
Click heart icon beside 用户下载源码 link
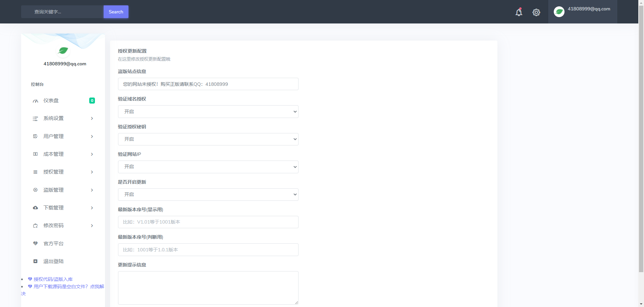(30, 287)
